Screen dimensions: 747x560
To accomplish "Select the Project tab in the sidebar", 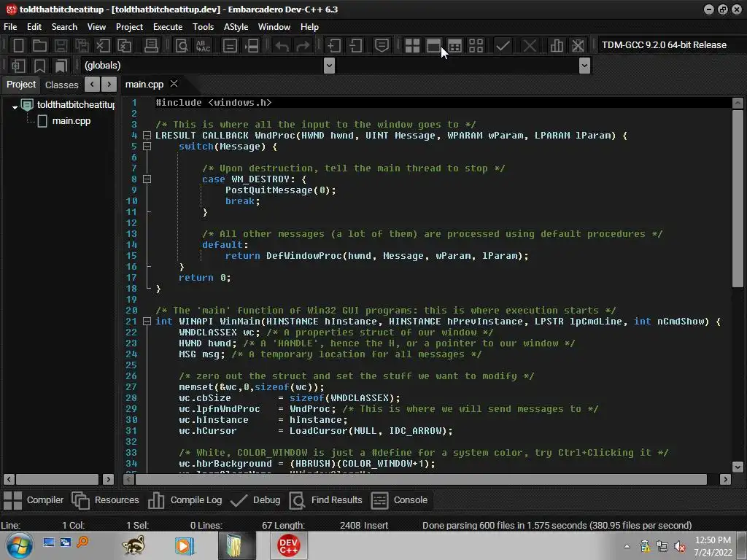I will pyautogui.click(x=21, y=85).
